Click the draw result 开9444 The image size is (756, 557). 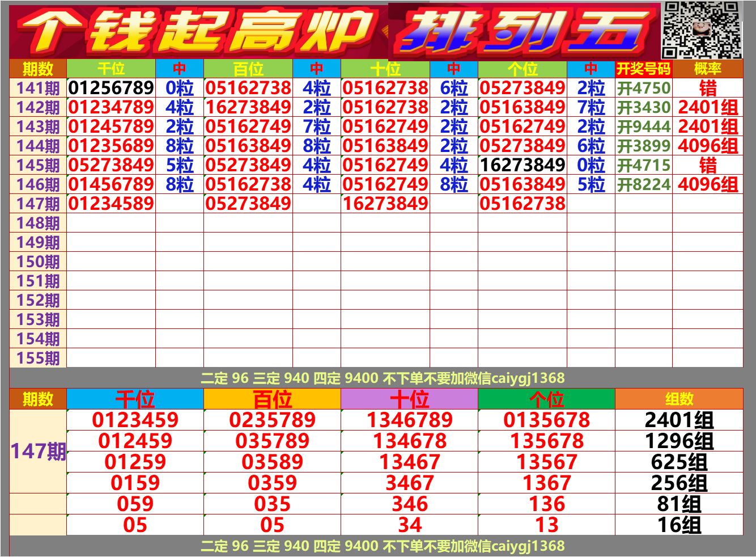point(644,126)
